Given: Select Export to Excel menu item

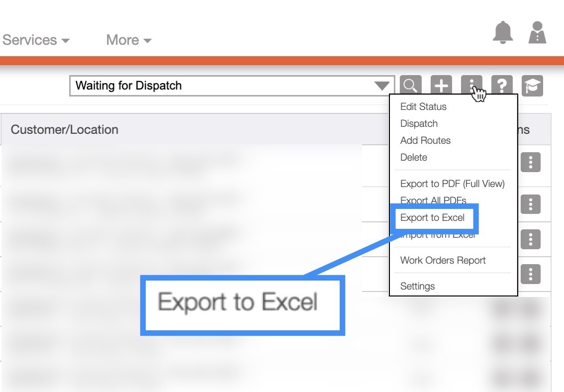Looking at the screenshot, I should [x=432, y=217].
